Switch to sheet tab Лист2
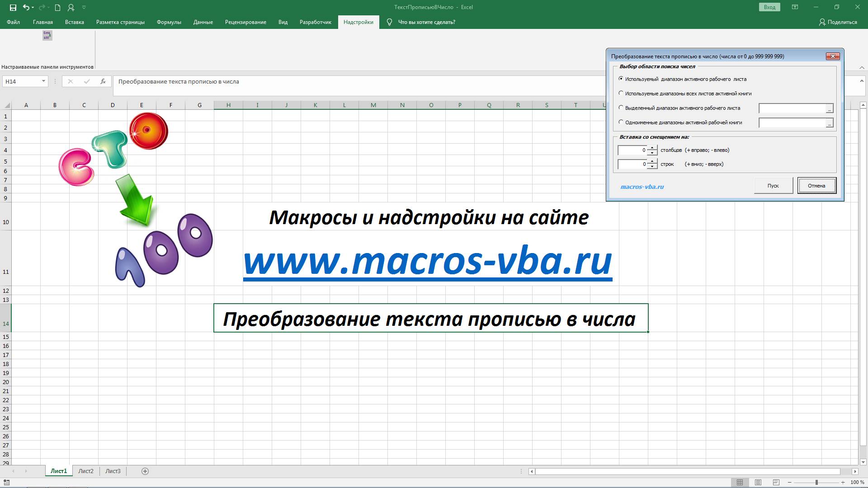This screenshot has width=868, height=488. (x=86, y=471)
